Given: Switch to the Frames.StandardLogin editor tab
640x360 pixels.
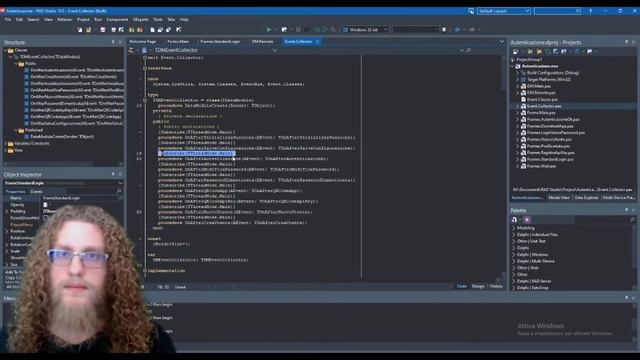Looking at the screenshot, I should click(220, 42).
